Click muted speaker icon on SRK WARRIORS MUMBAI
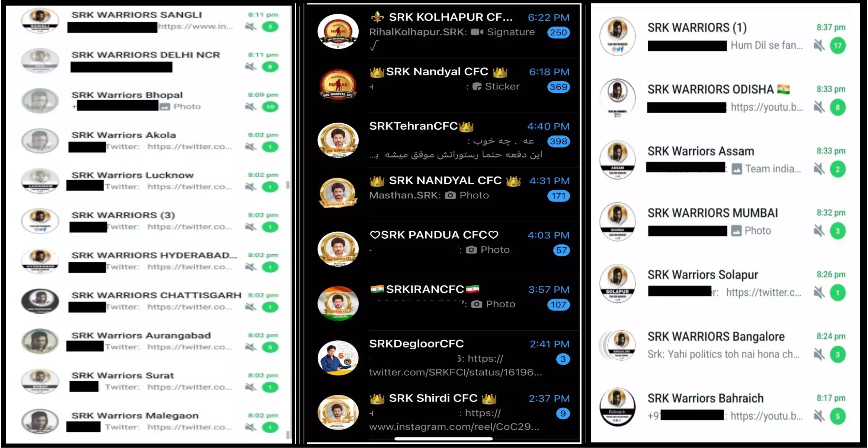The width and height of the screenshot is (868, 448). (x=819, y=231)
